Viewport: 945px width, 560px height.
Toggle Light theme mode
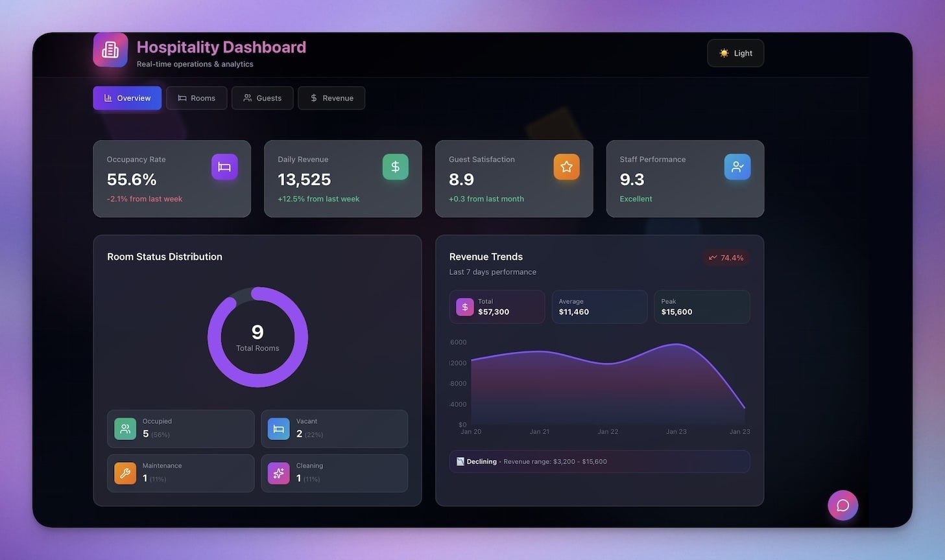coord(735,53)
